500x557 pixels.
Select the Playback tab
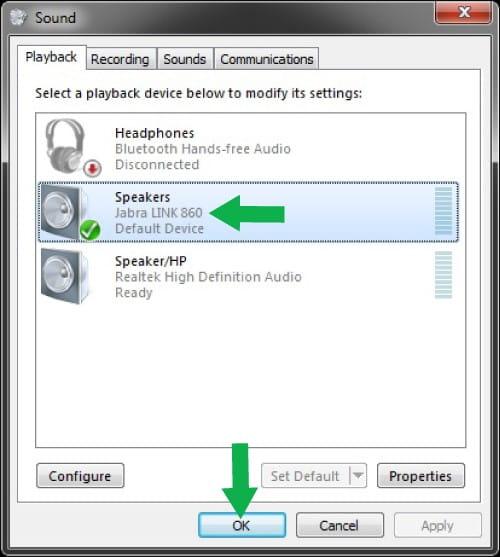[x=51, y=57]
